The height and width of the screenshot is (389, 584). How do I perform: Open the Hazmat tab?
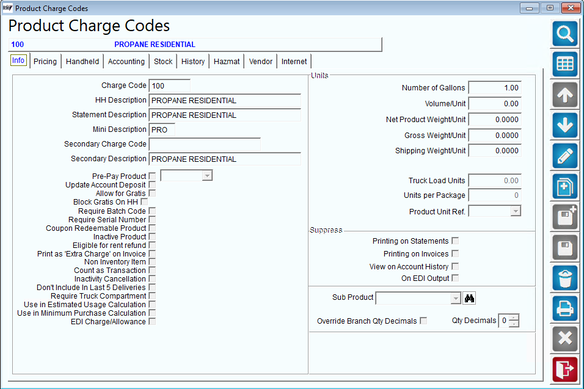coord(226,61)
